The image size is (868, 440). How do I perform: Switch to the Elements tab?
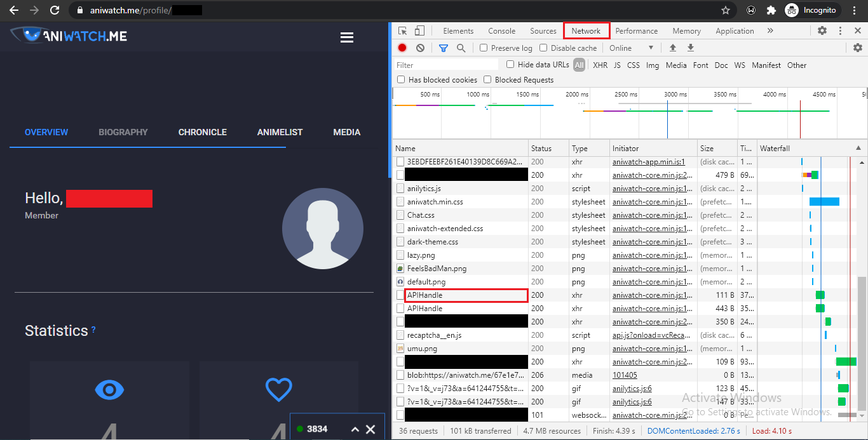point(458,30)
